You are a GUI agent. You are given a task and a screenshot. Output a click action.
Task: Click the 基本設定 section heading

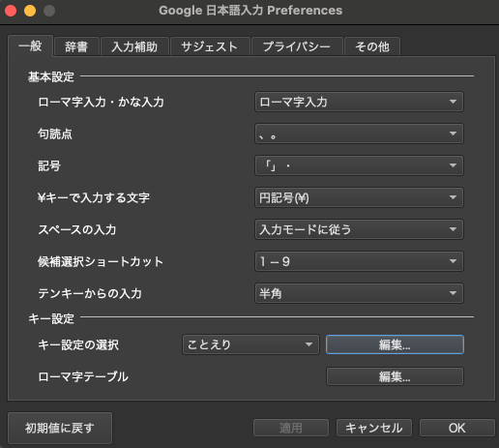click(51, 76)
